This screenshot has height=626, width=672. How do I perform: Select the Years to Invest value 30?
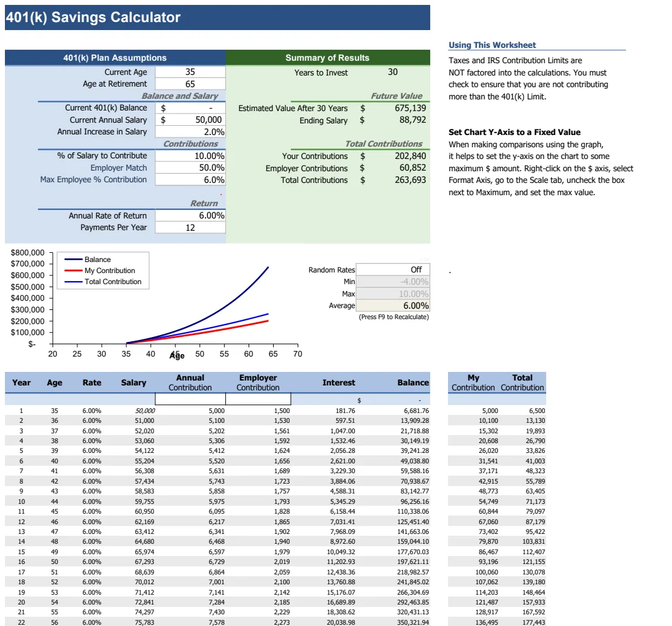[393, 72]
